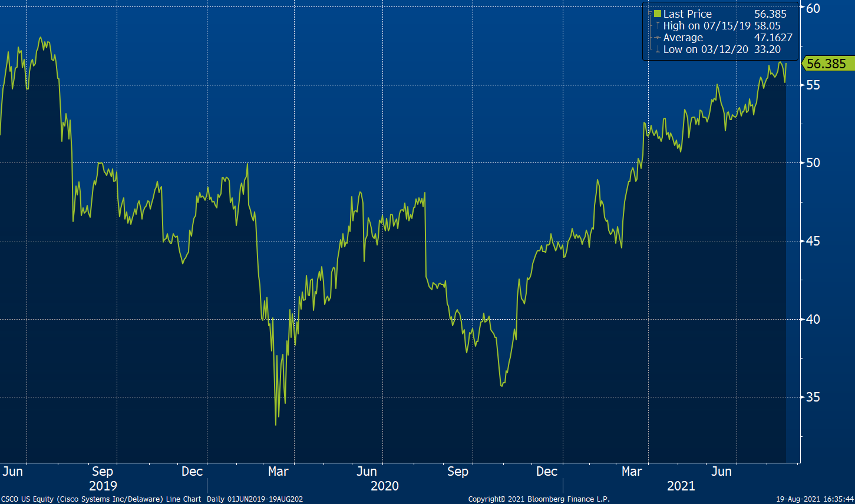This screenshot has height=504, width=855.
Task: Select 'Low on 03/12/20' legend entry
Action: pyautogui.click(x=706, y=49)
